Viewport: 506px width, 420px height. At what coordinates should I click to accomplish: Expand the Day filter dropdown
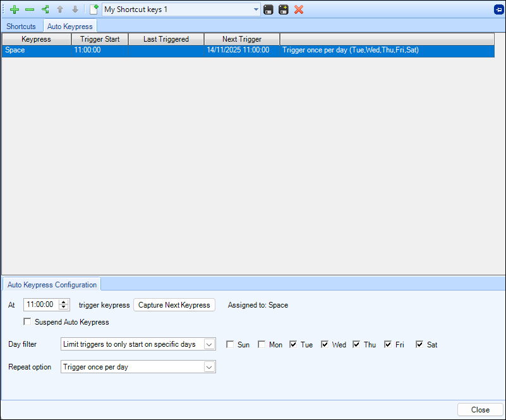[x=209, y=344]
